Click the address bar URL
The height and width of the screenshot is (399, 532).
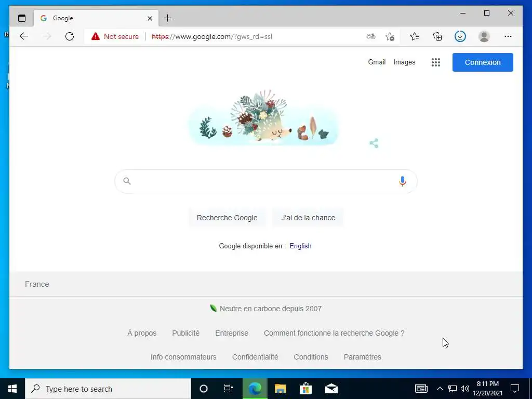[x=212, y=37]
